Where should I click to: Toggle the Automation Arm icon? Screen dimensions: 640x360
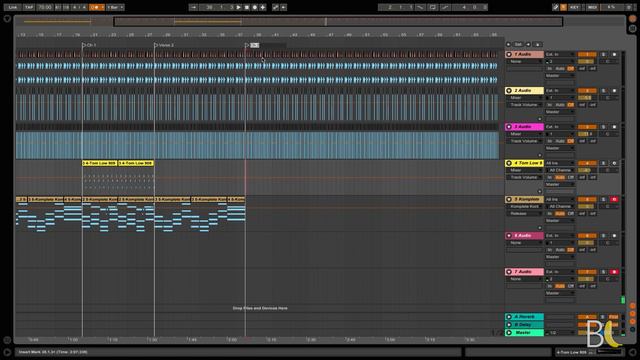[276, 7]
